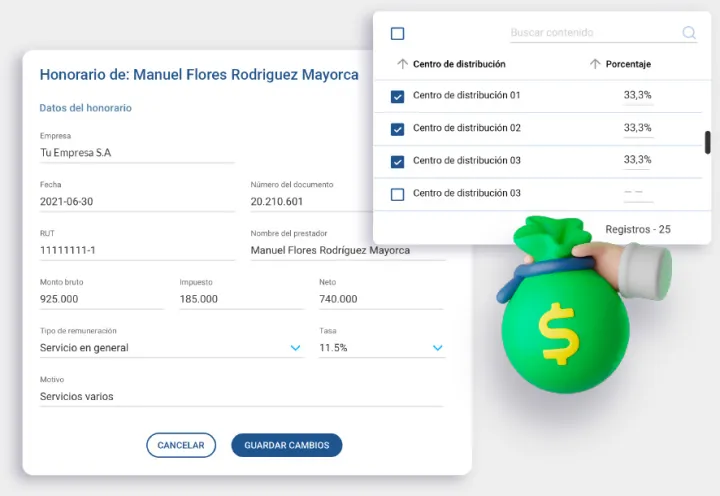Edit percentage for Centro de distribución 01
Image resolution: width=720 pixels, height=496 pixels.
(x=637, y=96)
